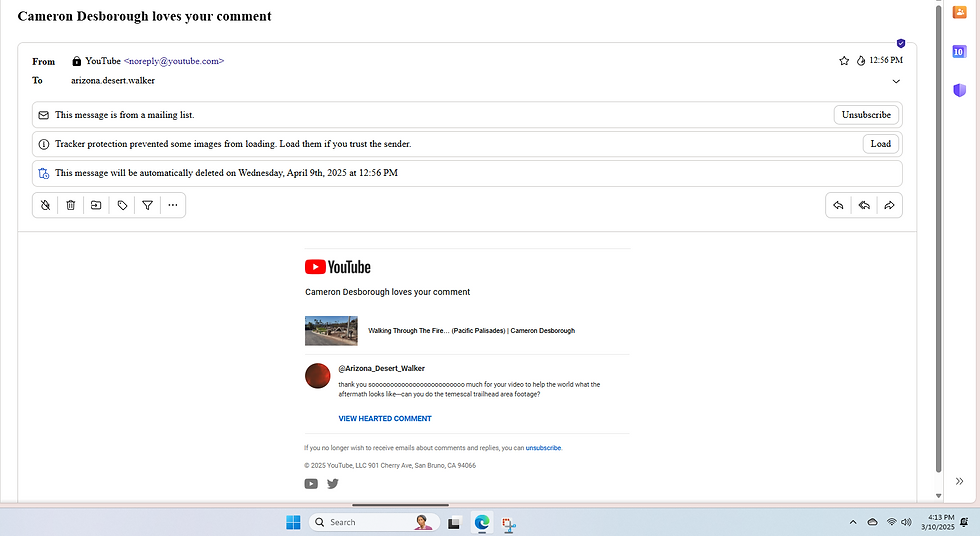Show hidden tray icons chevron

click(x=852, y=522)
